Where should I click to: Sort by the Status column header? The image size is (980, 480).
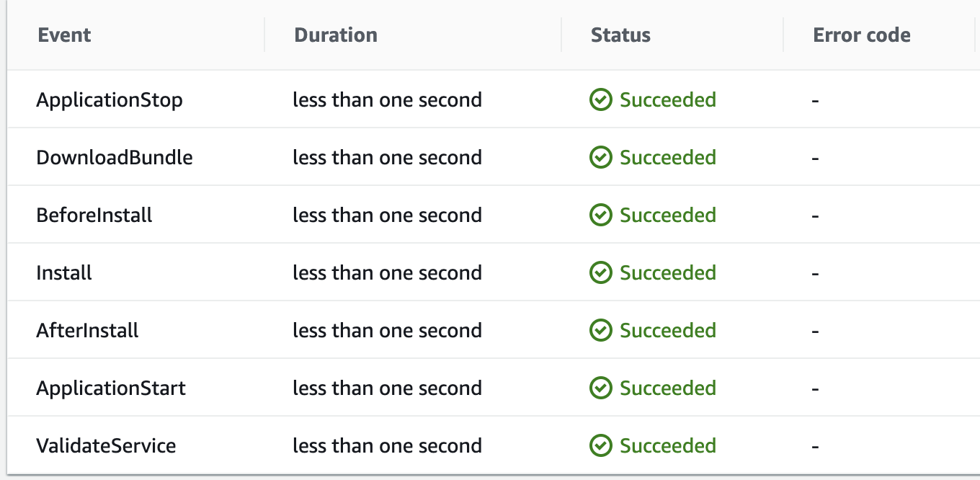click(x=620, y=35)
